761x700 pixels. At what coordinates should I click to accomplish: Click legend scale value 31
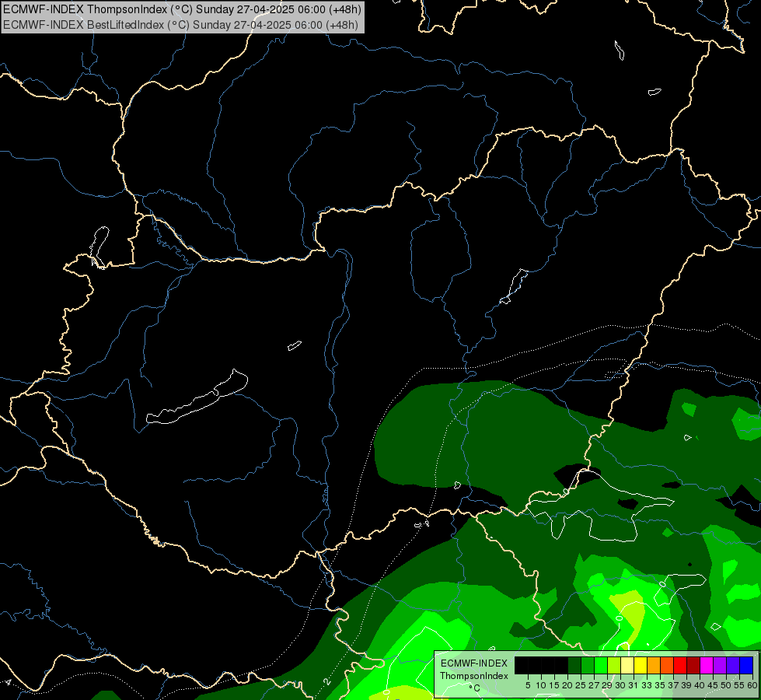pyautogui.click(x=634, y=685)
